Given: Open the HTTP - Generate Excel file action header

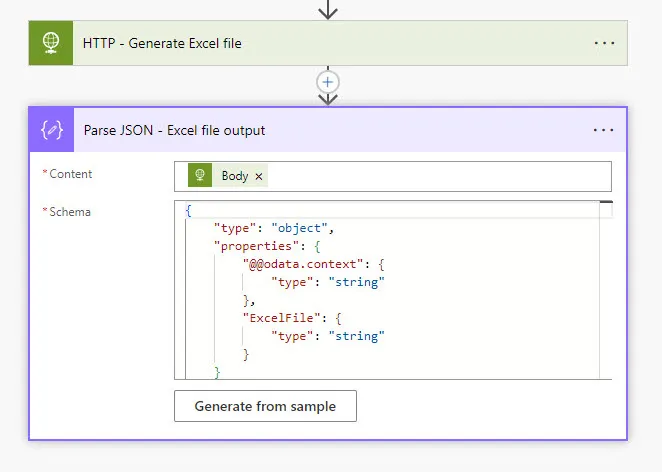Looking at the screenshot, I should (x=328, y=43).
